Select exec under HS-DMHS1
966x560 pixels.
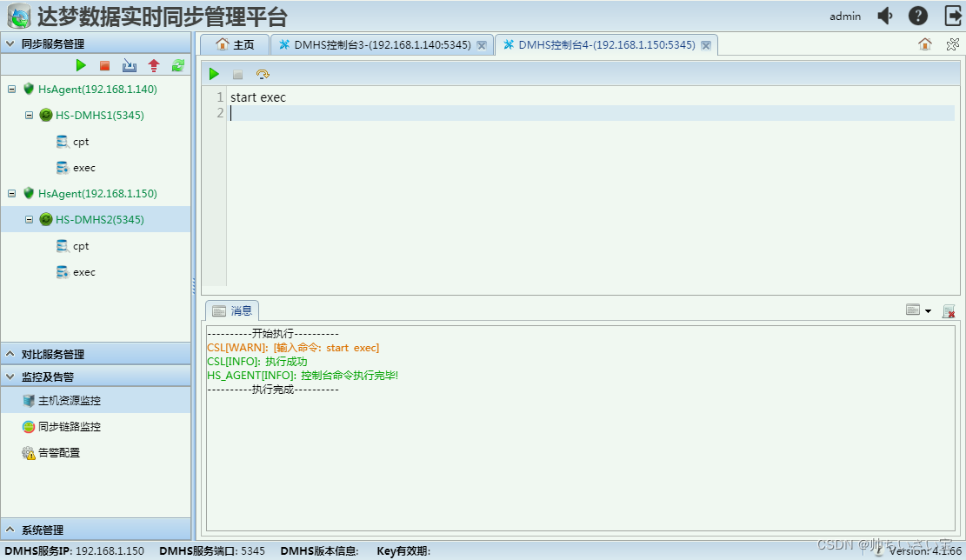pos(84,168)
